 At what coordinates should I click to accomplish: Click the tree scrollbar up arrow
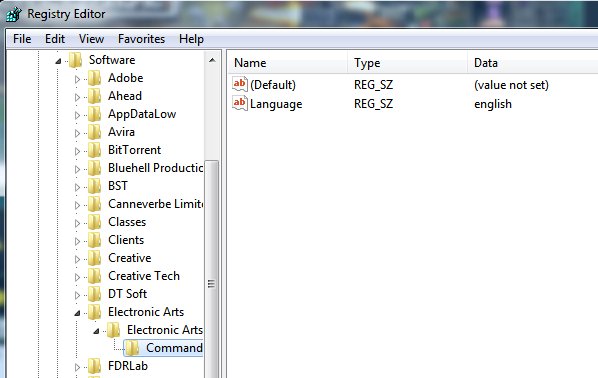tap(212, 60)
